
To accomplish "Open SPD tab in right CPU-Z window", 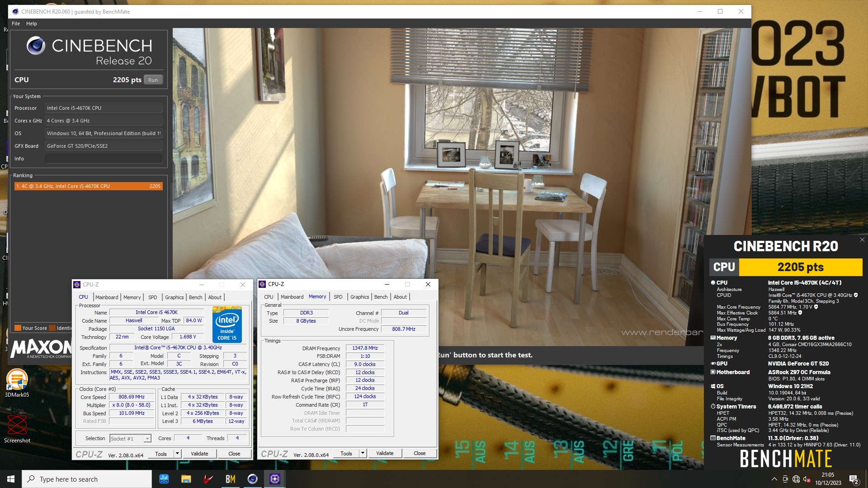I will (x=338, y=297).
